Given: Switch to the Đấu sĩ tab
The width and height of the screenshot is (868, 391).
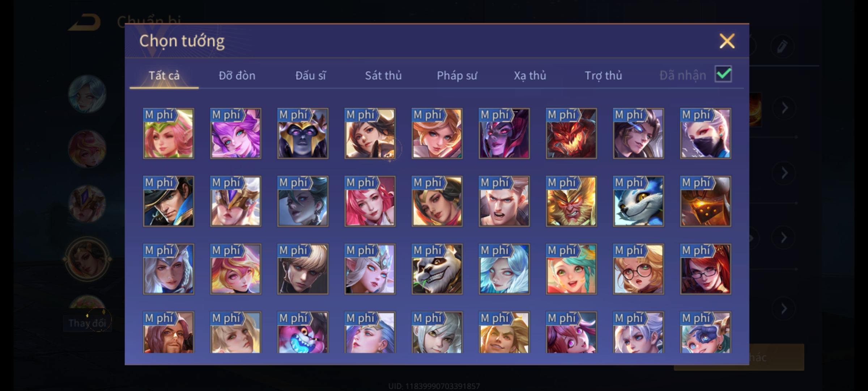Looking at the screenshot, I should [310, 75].
